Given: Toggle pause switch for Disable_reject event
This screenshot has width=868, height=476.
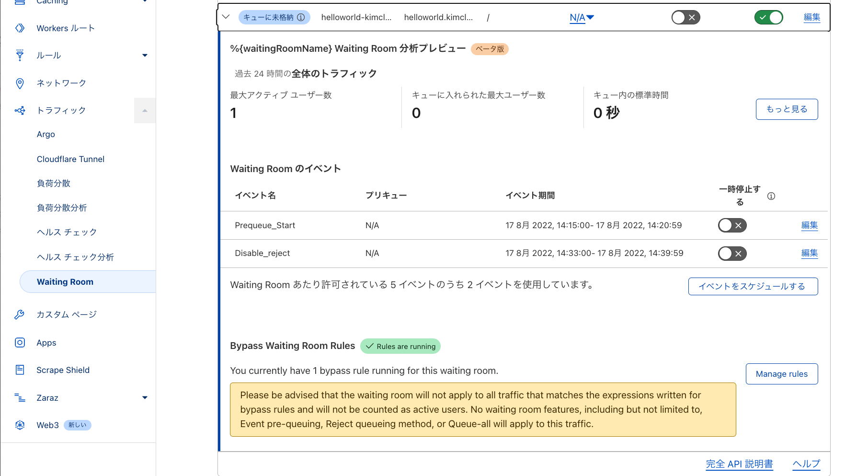Looking at the screenshot, I should (732, 254).
